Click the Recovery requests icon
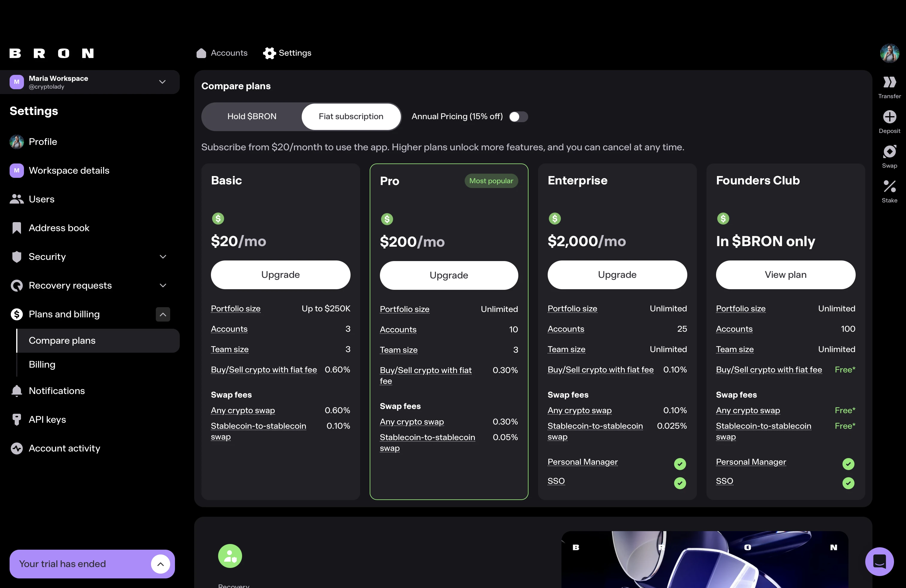Screen dimensions: 906x588 (x=17, y=285)
